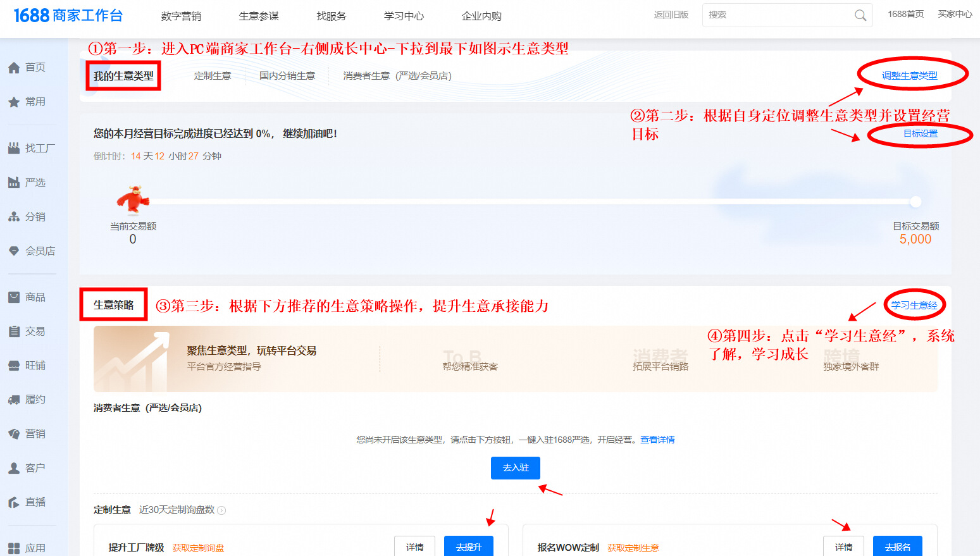This screenshot has height=556, width=980.
Task: Click the red mascot on progress bar
Action: pos(133,200)
